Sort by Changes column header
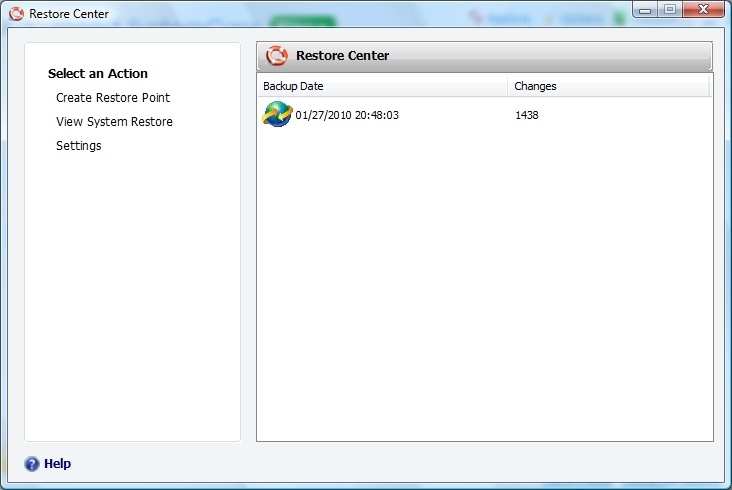Screen dimensions: 732x490 [608, 86]
